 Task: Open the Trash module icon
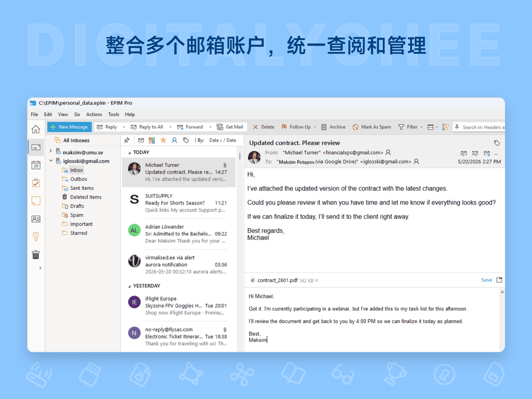(36, 254)
